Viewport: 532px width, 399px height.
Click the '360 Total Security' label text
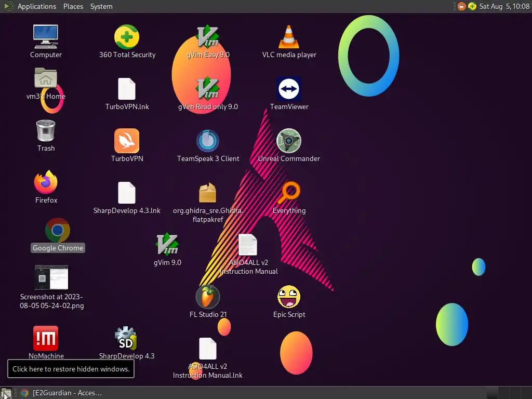point(127,55)
